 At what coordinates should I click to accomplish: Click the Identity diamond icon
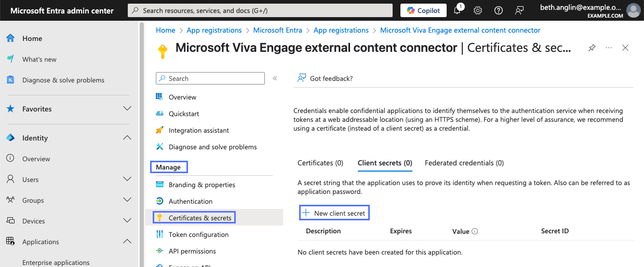[10, 138]
